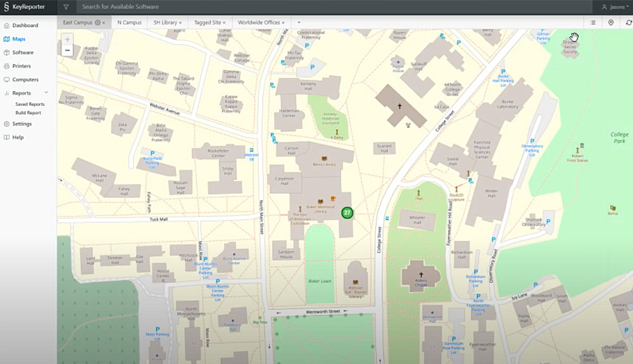Screen dimensions: 633x364
Task: Open the Printers section
Action: 22,66
